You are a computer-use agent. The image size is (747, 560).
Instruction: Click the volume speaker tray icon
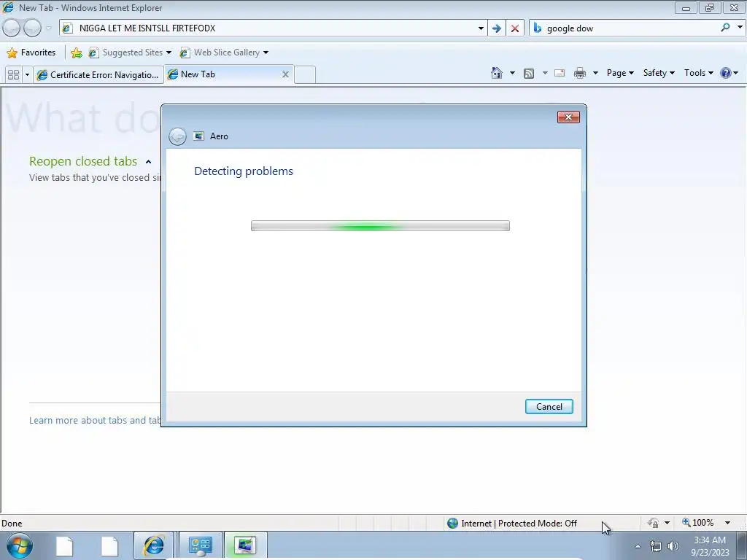point(673,547)
